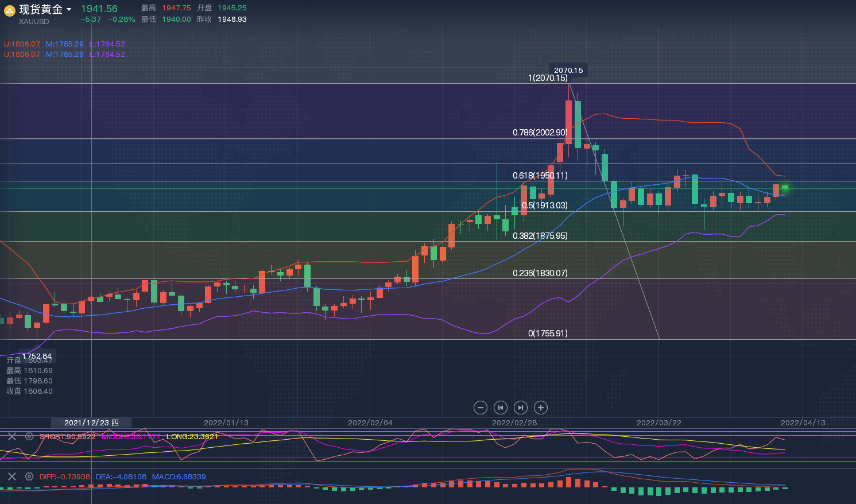Click the 1752.84 low price tag
This screenshot has width=856, height=504.
37,356
